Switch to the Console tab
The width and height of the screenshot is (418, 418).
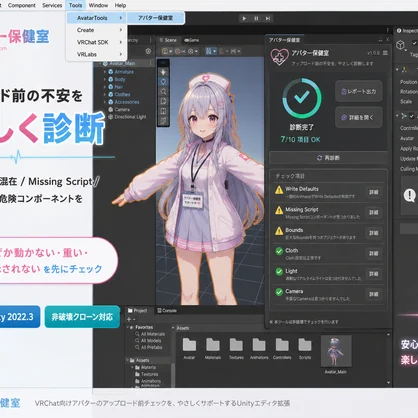point(167,311)
